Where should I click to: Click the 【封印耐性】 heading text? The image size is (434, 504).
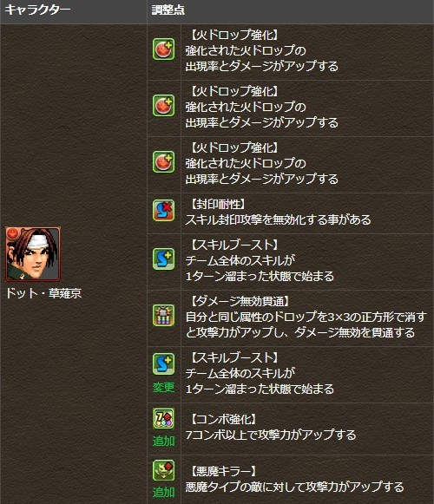pyautogui.click(x=218, y=204)
